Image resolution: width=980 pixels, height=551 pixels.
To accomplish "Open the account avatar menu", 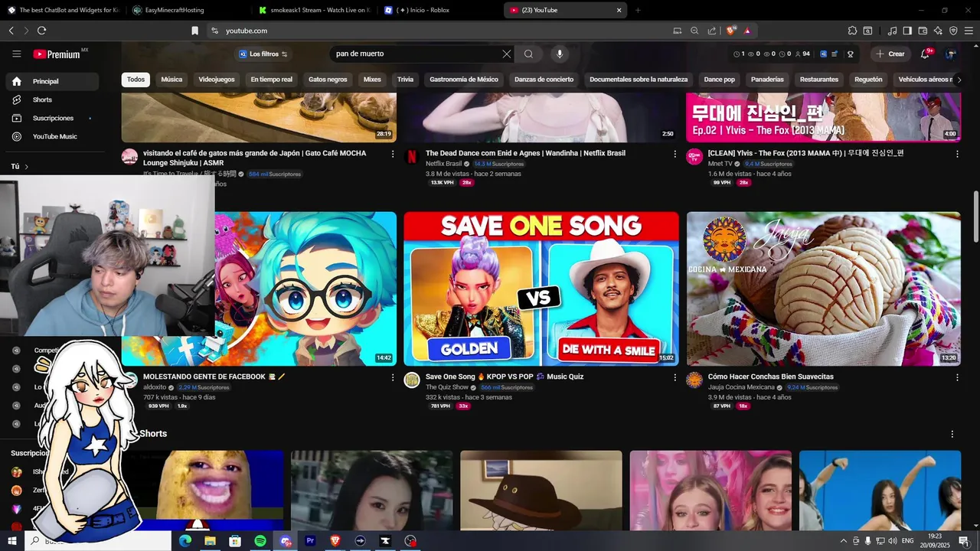I will tap(951, 54).
